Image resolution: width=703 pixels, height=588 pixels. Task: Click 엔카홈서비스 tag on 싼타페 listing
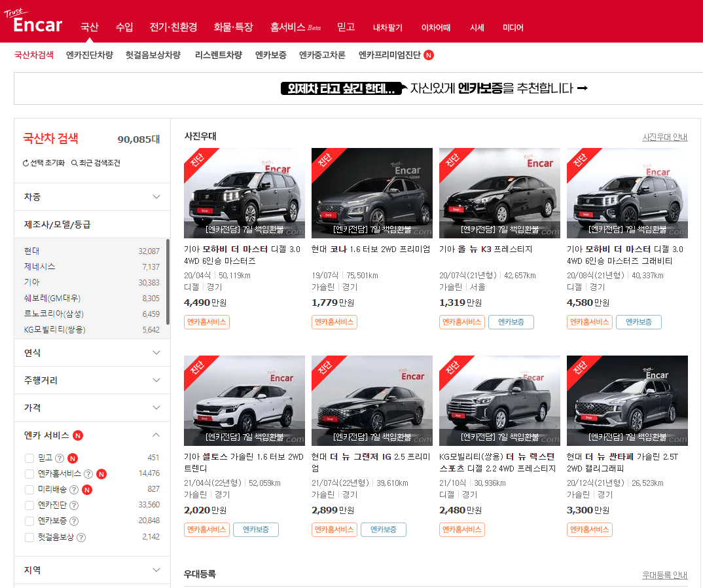[x=590, y=530]
